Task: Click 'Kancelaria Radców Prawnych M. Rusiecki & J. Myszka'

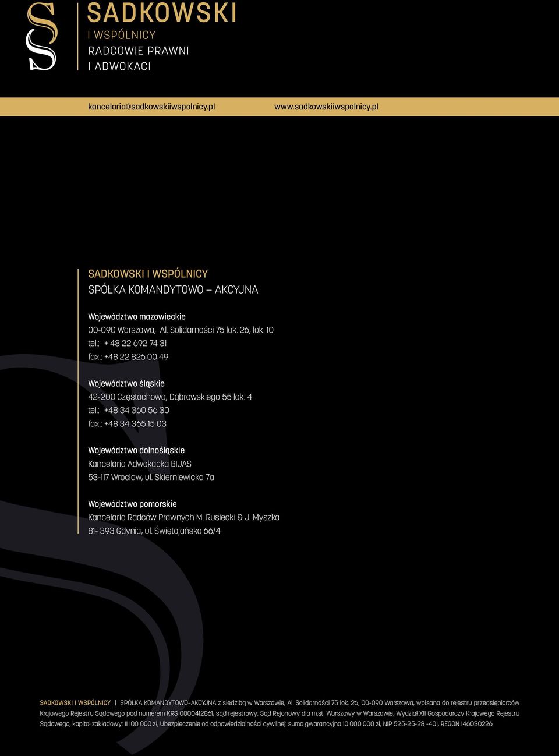Action: [x=183, y=517]
